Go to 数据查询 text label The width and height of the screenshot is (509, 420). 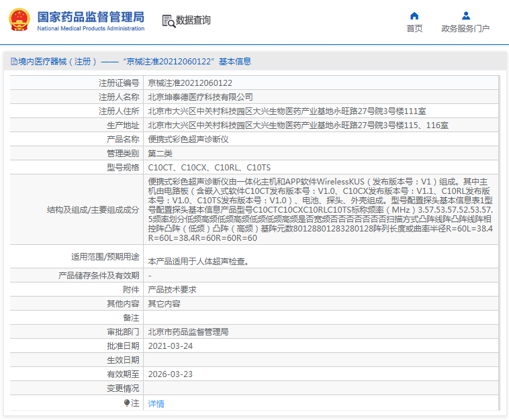click(193, 21)
